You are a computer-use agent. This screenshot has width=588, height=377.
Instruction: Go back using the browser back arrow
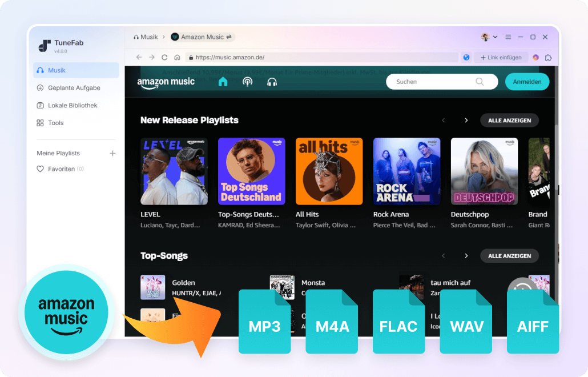[139, 57]
